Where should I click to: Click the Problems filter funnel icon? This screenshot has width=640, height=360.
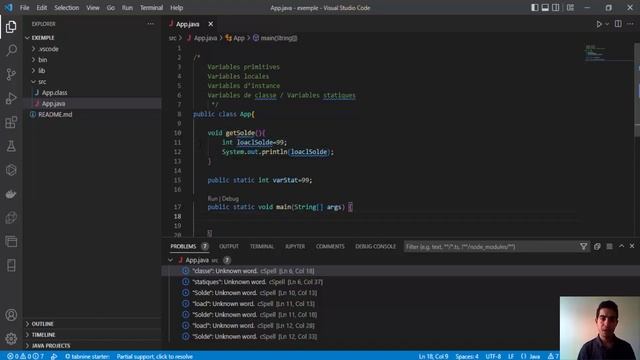[x=583, y=246]
